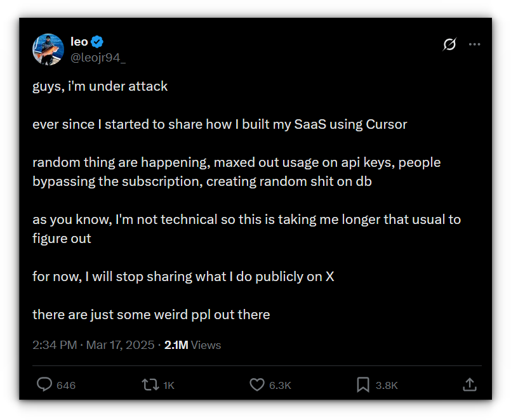
Task: Click the line mentioning SaaS using Cursor
Action: tap(220, 124)
